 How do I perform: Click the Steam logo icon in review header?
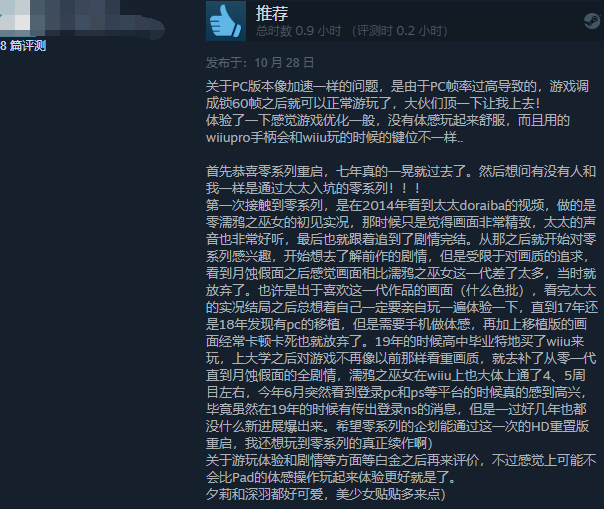[593, 20]
